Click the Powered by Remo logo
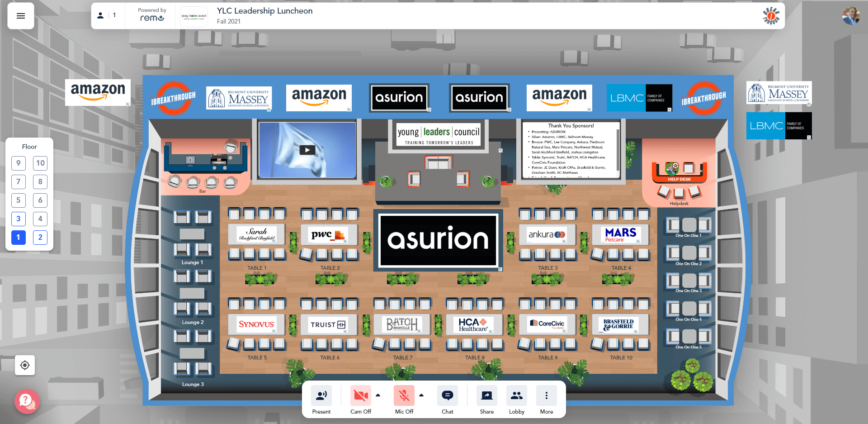The height and width of the screenshot is (424, 868). pyautogui.click(x=152, y=15)
